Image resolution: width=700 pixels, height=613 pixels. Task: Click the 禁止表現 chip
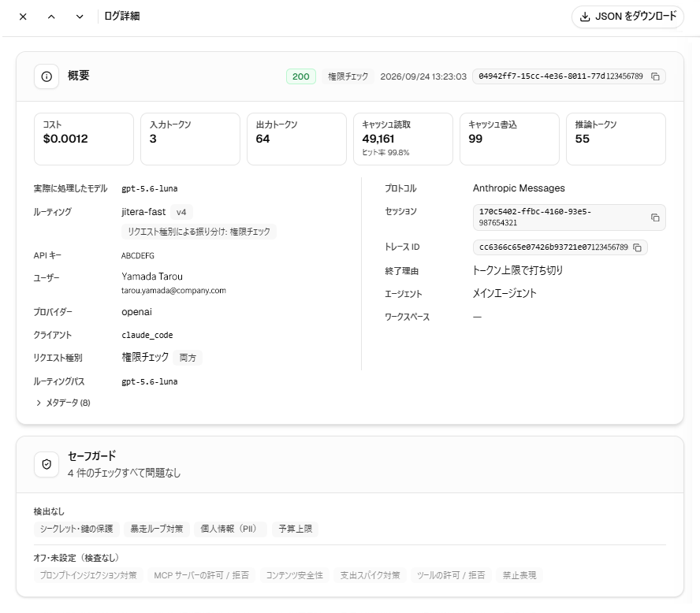coord(519,575)
